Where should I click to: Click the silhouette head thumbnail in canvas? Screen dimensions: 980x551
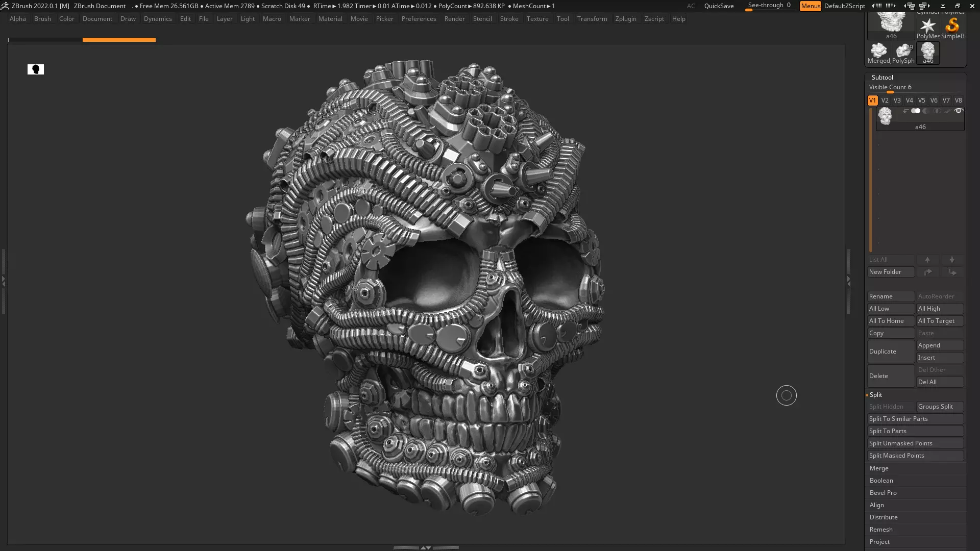click(x=36, y=69)
